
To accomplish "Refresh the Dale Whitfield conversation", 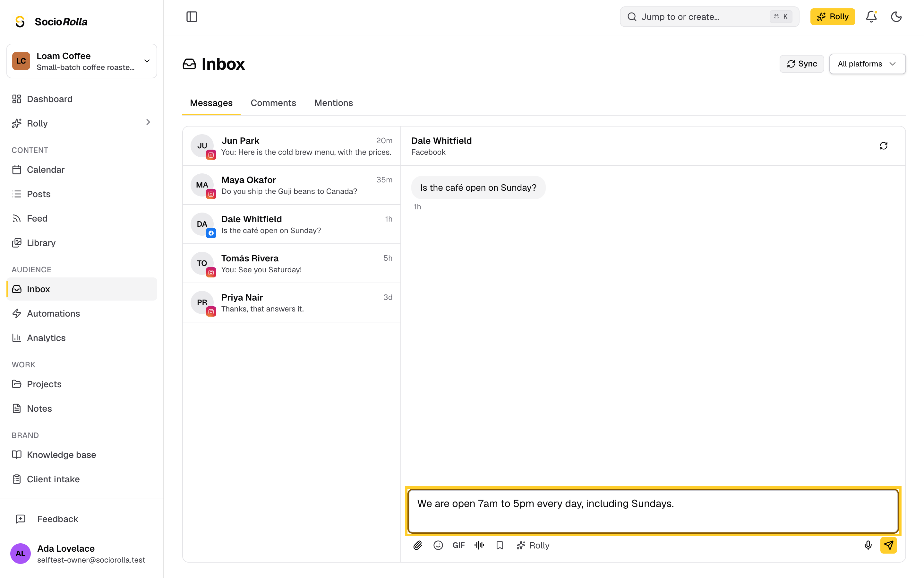I will [x=884, y=146].
